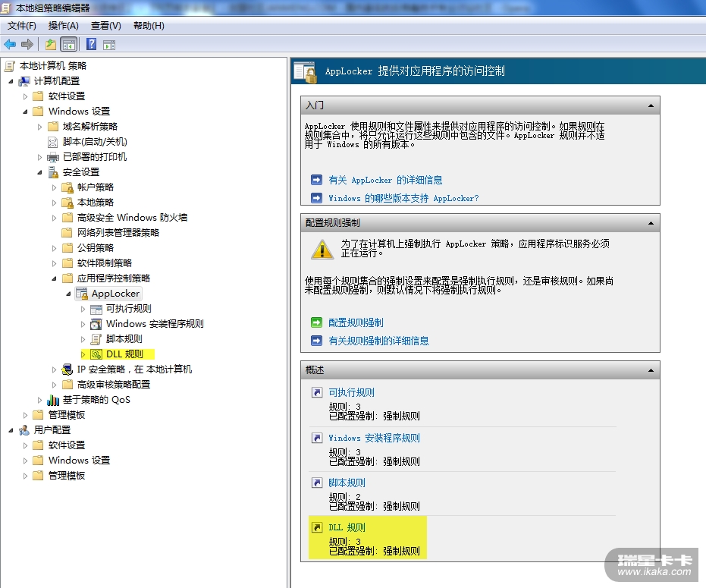Open the 操作(A) menu
This screenshot has height=588, width=706.
pyautogui.click(x=64, y=26)
